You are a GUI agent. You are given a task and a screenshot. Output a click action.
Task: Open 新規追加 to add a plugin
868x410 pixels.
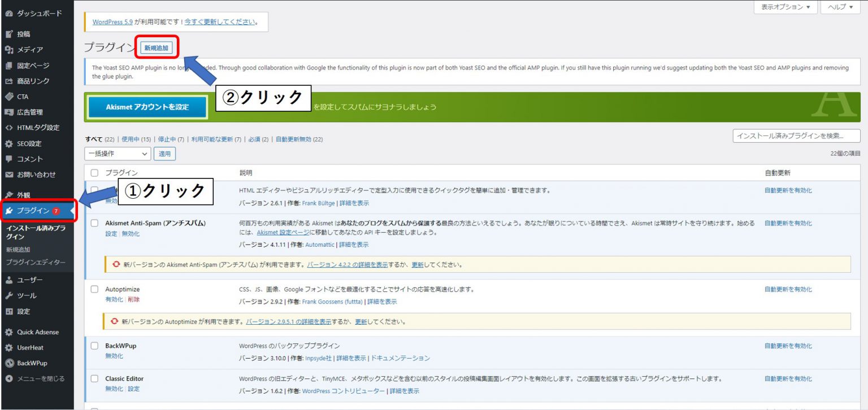157,47
